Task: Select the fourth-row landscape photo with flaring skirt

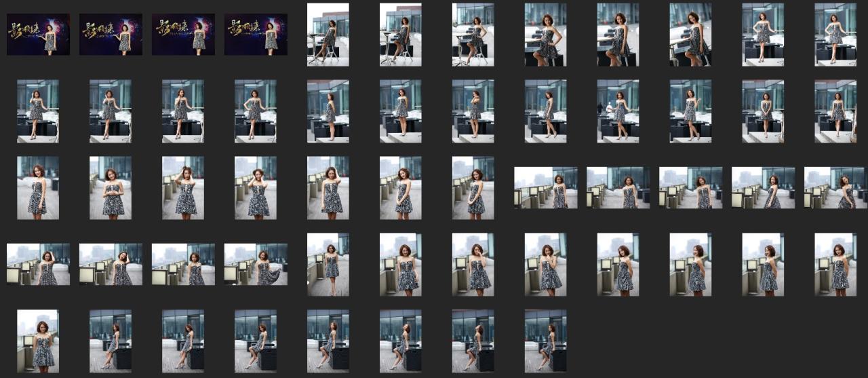Action: click(x=256, y=265)
